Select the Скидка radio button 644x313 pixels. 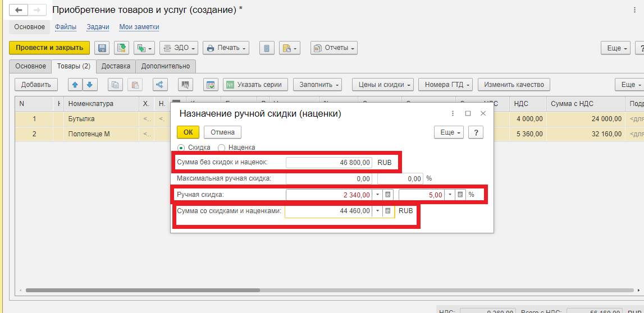[x=181, y=148]
